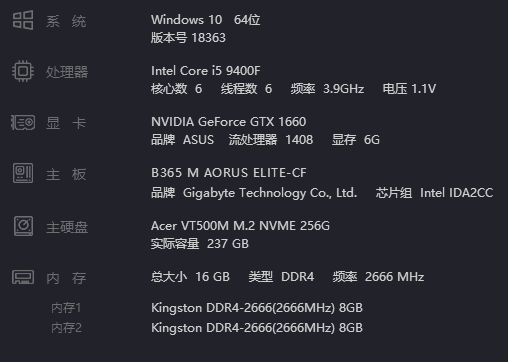508x362 pixels.
Task: Select the 显卡 label
Action: point(66,123)
